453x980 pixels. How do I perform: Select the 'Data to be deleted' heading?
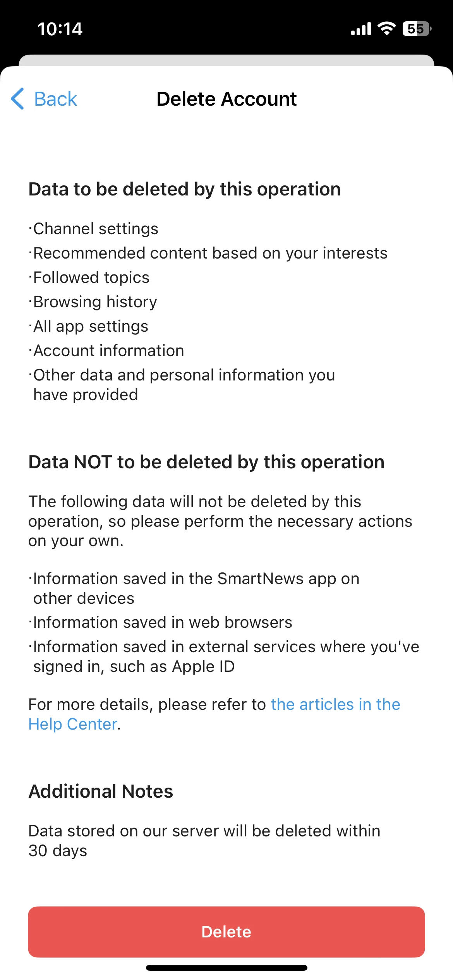(185, 189)
